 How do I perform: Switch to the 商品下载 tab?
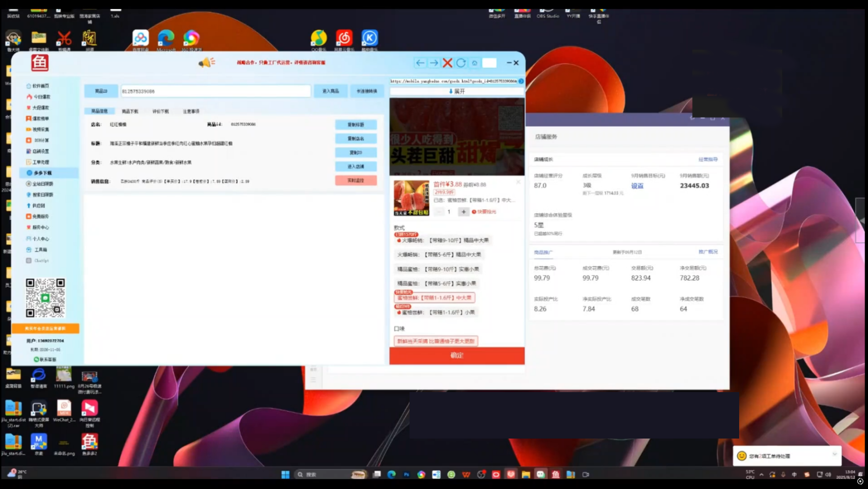[x=130, y=111]
